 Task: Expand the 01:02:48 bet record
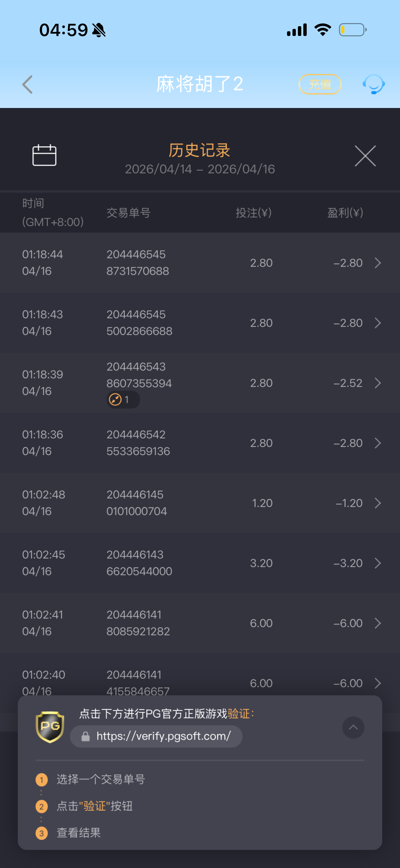tap(378, 503)
